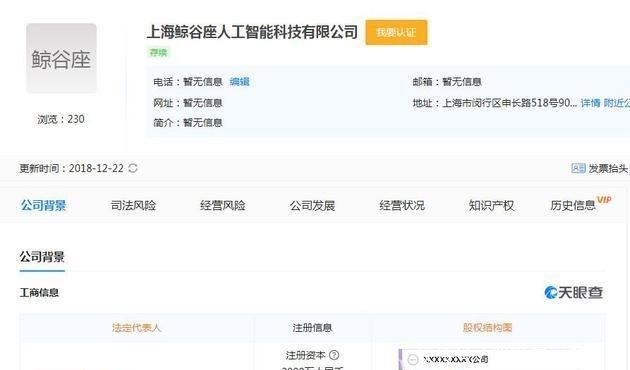Click the 存续 status tag
The image size is (630, 370).
pyautogui.click(x=158, y=53)
